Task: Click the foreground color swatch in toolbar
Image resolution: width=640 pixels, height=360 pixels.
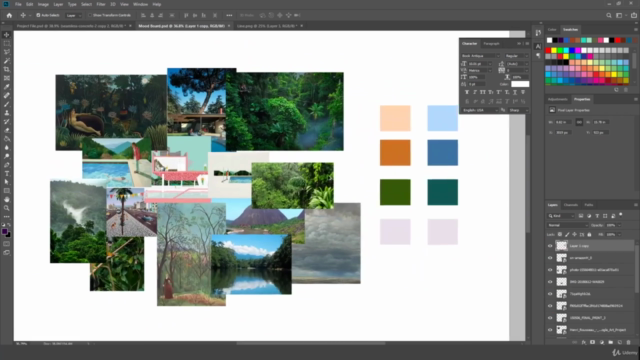Action: tap(4, 231)
